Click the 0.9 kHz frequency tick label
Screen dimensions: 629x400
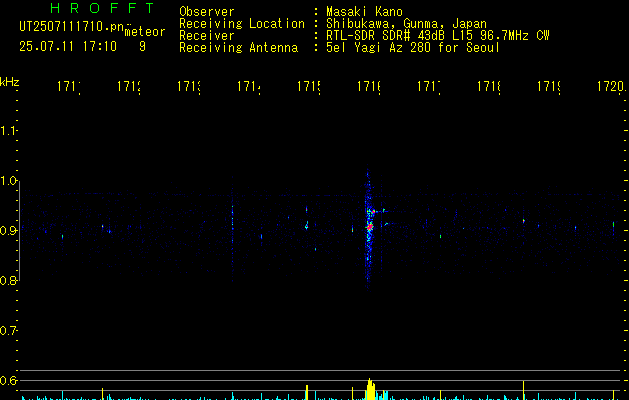click(x=8, y=231)
